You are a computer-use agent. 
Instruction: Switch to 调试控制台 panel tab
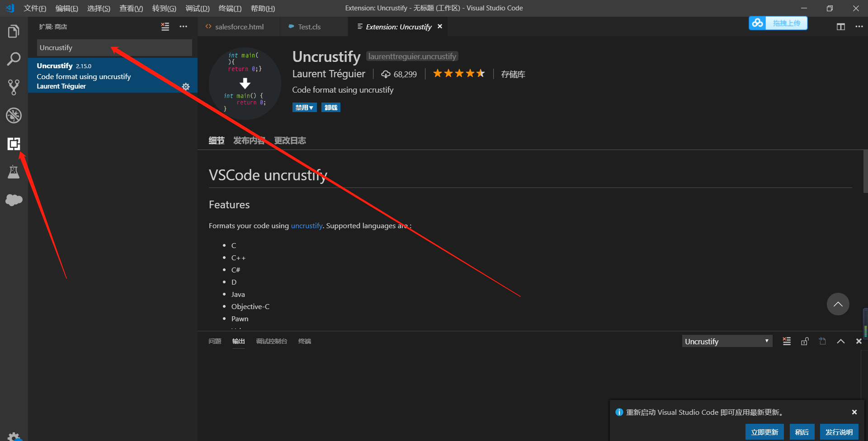[272, 341]
